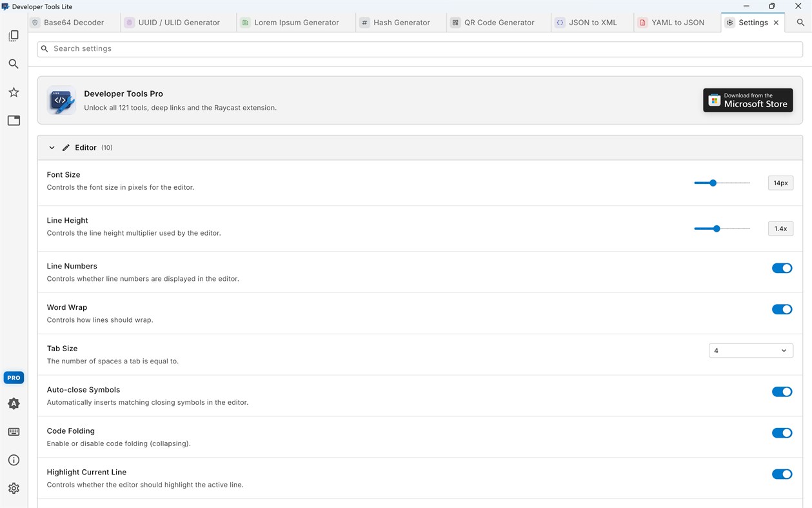The height and width of the screenshot is (508, 812).
Task: Toggle Line Numbers switch off
Action: 782,268
